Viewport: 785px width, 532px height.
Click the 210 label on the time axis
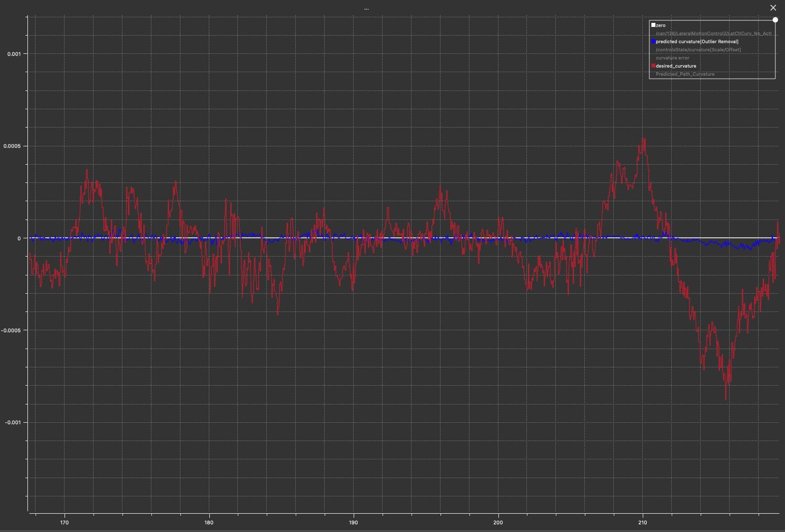tap(643, 522)
